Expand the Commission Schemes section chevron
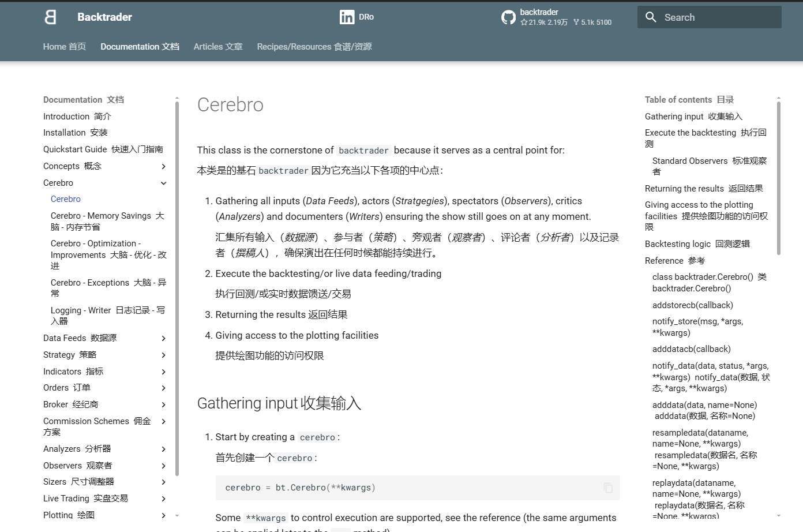This screenshot has width=803, height=532. 164,421
